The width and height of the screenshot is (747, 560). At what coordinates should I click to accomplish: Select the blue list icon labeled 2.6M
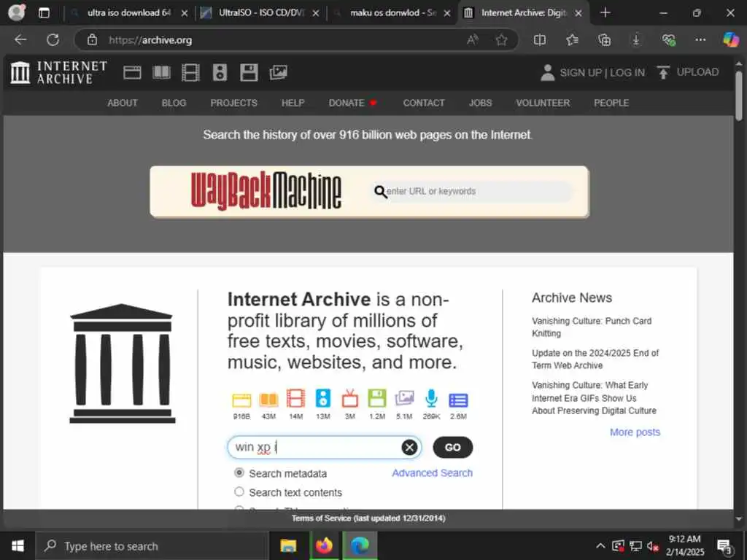458,400
